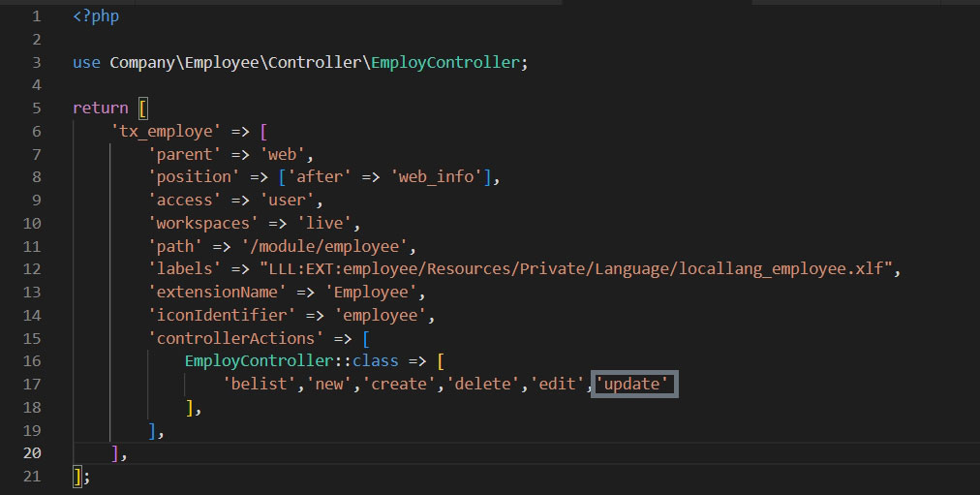The width and height of the screenshot is (980, 495).
Task: Click the 'access' key on line 9
Action: point(185,200)
